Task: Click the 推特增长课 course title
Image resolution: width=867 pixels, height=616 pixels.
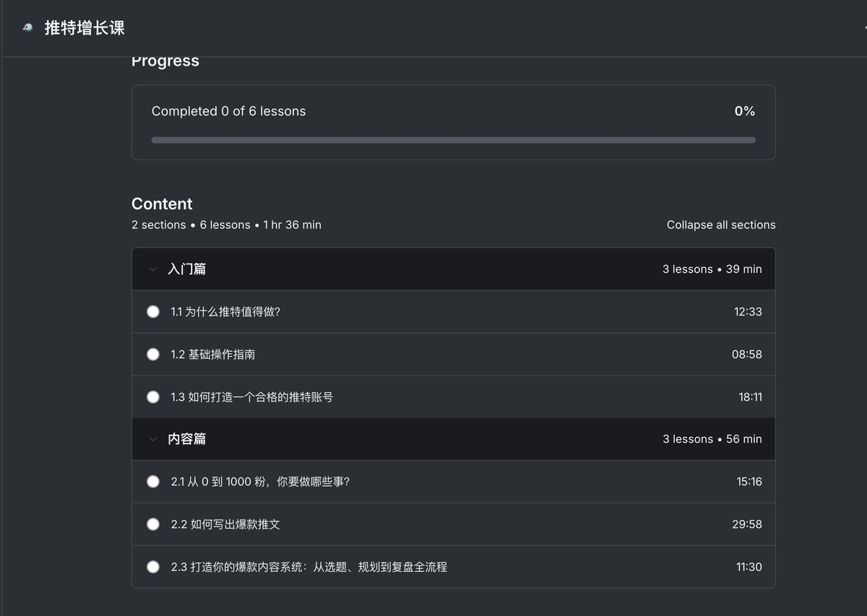Action: [x=85, y=27]
